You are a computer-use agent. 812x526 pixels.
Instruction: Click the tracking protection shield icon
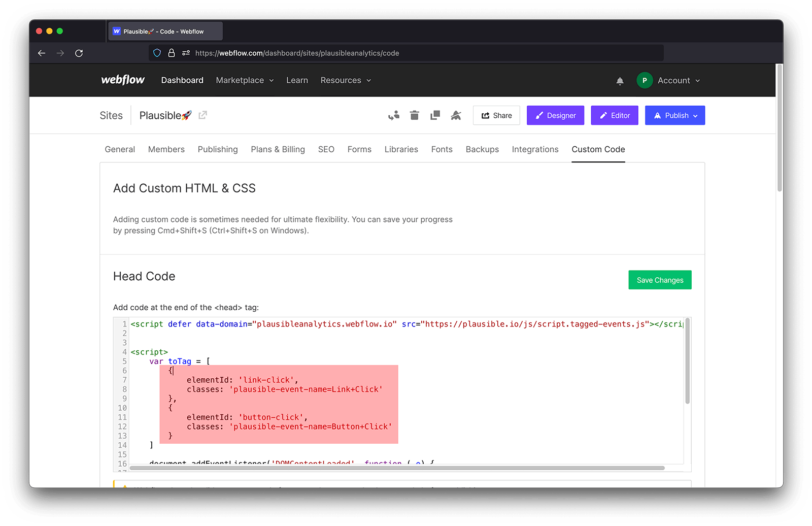coord(156,53)
